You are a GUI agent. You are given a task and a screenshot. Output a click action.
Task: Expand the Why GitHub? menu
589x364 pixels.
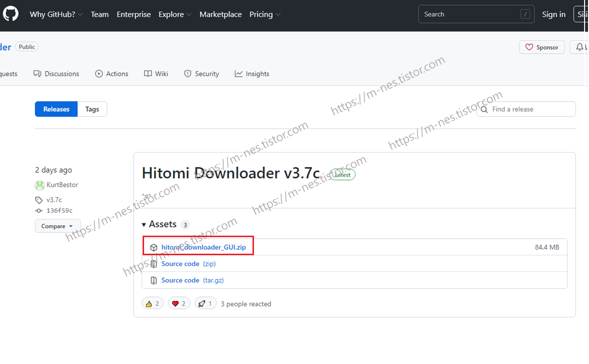point(56,15)
